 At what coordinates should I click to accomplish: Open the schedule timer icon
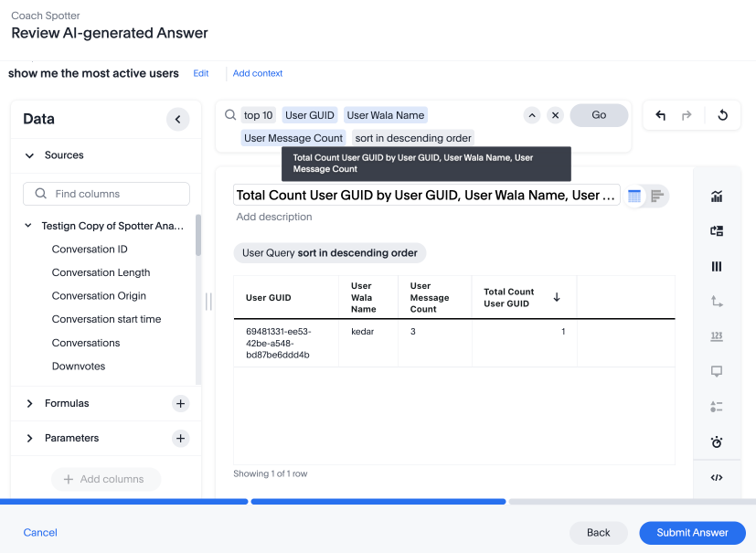click(717, 442)
